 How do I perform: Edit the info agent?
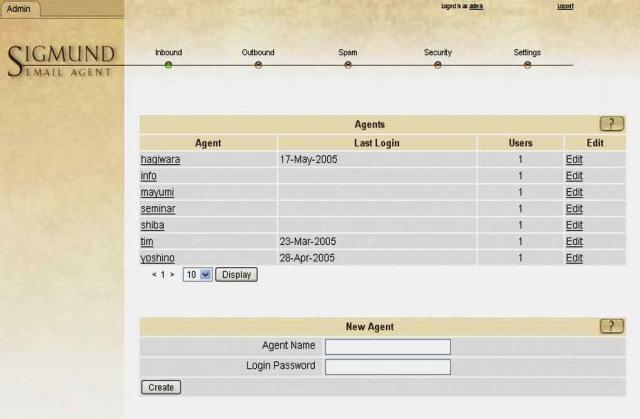pyautogui.click(x=574, y=176)
